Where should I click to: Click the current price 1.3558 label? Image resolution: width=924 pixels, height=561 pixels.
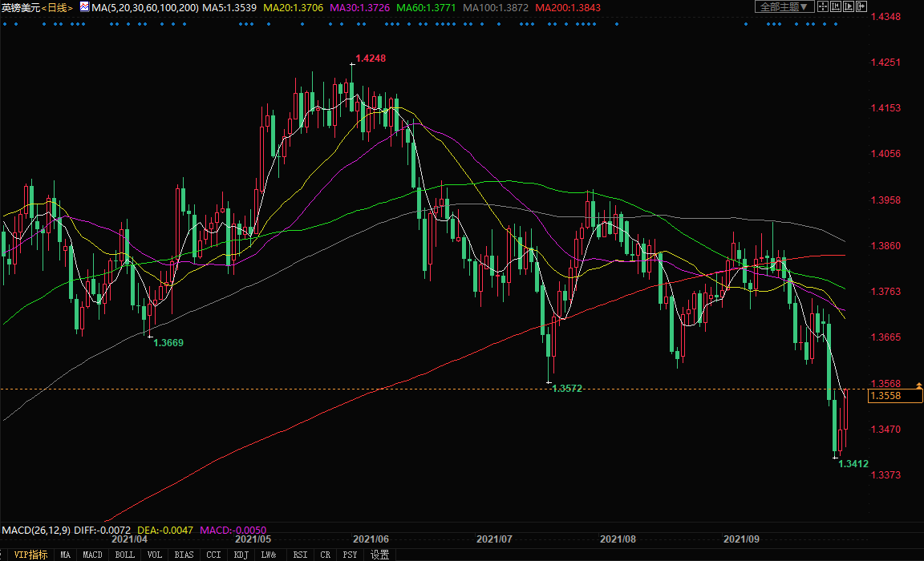tap(885, 396)
